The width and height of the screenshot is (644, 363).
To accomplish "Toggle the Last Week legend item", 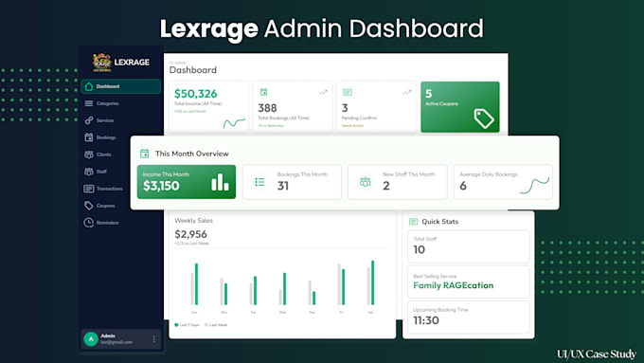I will pyautogui.click(x=216, y=325).
